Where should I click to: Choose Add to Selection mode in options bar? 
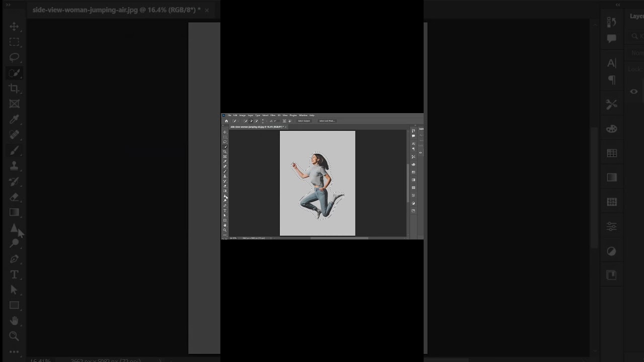click(x=251, y=121)
